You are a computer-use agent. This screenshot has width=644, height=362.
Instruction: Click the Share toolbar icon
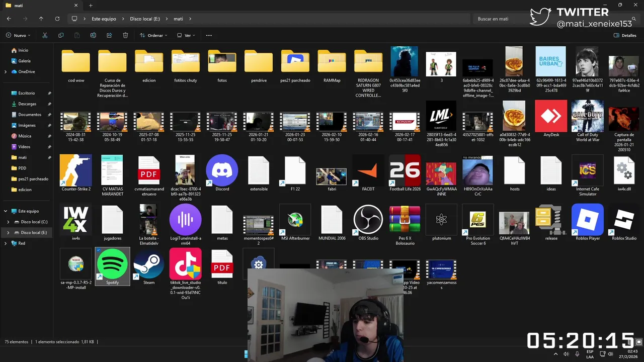coord(109,35)
